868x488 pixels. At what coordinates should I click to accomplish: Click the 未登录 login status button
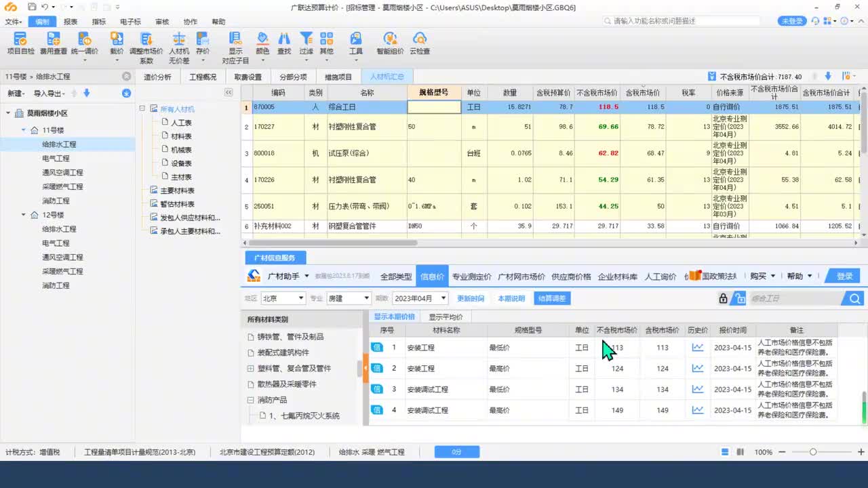[792, 22]
